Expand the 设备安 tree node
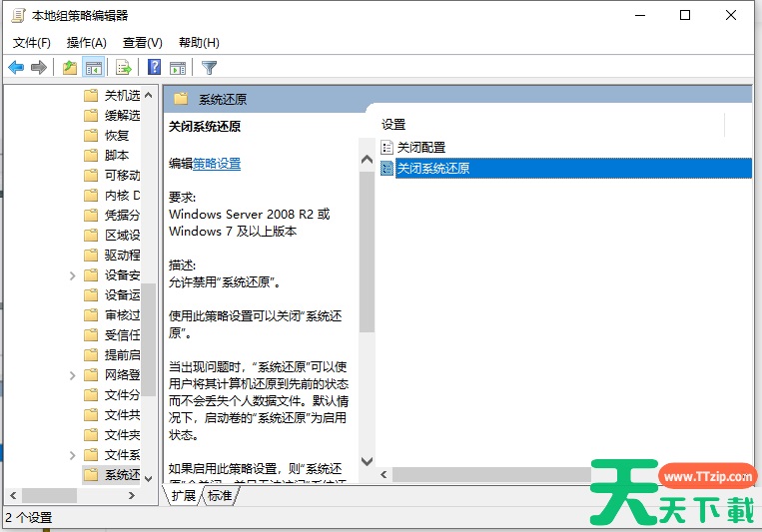The image size is (762, 532). [x=73, y=275]
